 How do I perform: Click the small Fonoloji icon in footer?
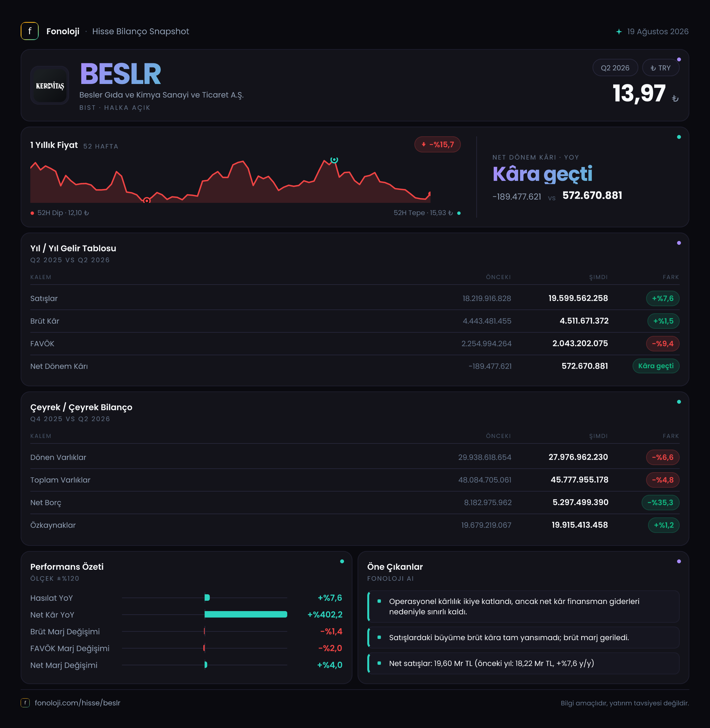25,702
